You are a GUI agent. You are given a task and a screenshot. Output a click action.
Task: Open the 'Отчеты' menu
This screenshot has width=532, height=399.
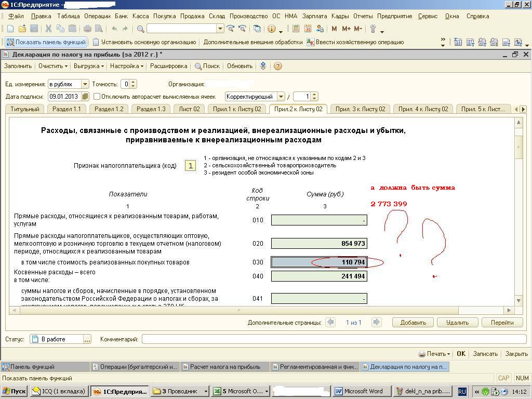pyautogui.click(x=363, y=16)
